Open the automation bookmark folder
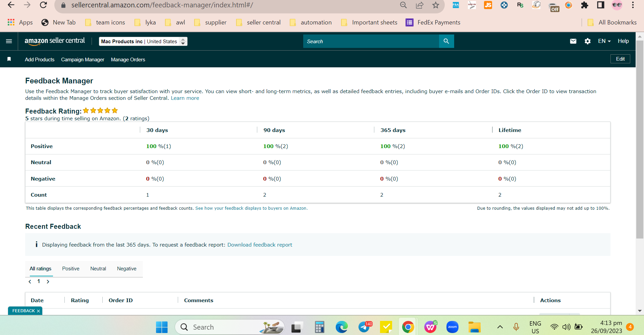The image size is (644, 335). [x=311, y=22]
